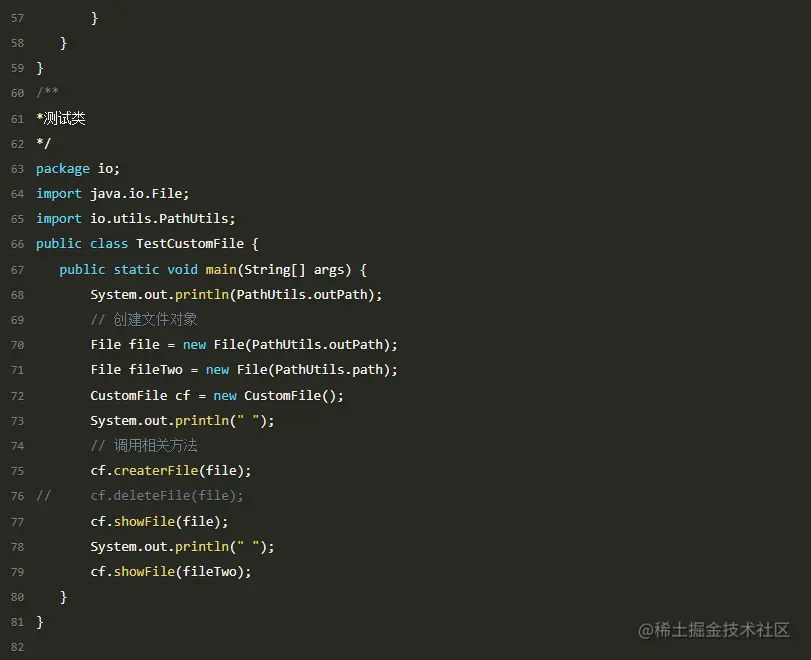The image size is (811, 660).
Task: Click the comment '// 调用相关方法'
Action: pos(144,445)
